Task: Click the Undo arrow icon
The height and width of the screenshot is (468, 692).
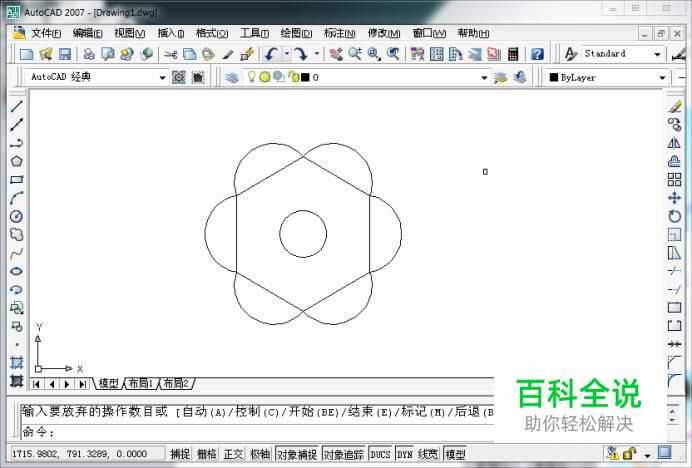Action: point(271,54)
